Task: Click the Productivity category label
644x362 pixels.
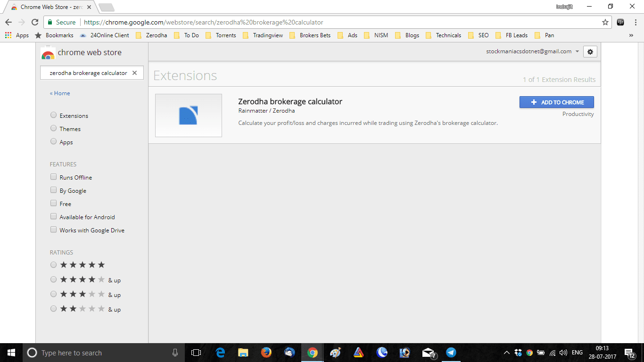Action: 578,114
